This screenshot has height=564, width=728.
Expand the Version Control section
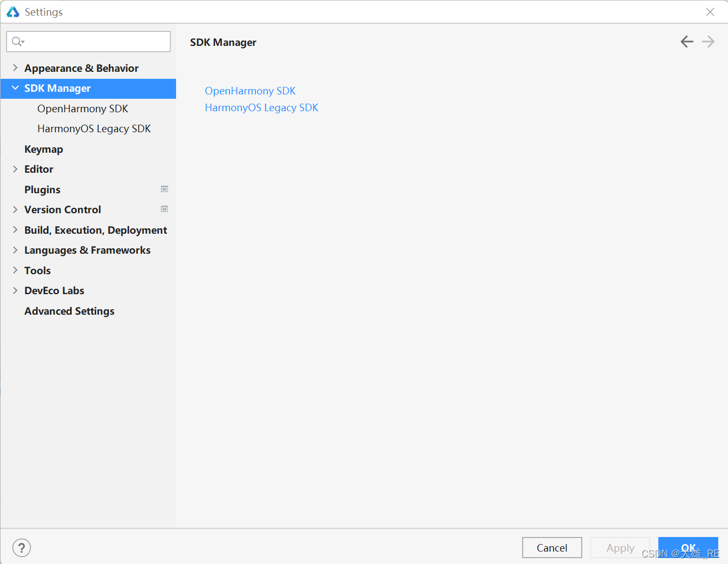15,209
